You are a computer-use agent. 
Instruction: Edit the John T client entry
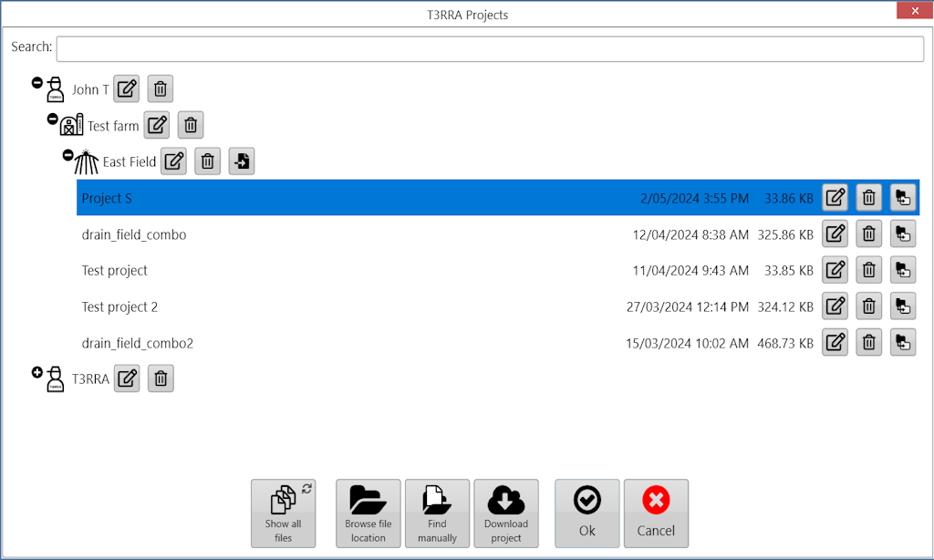coord(126,89)
